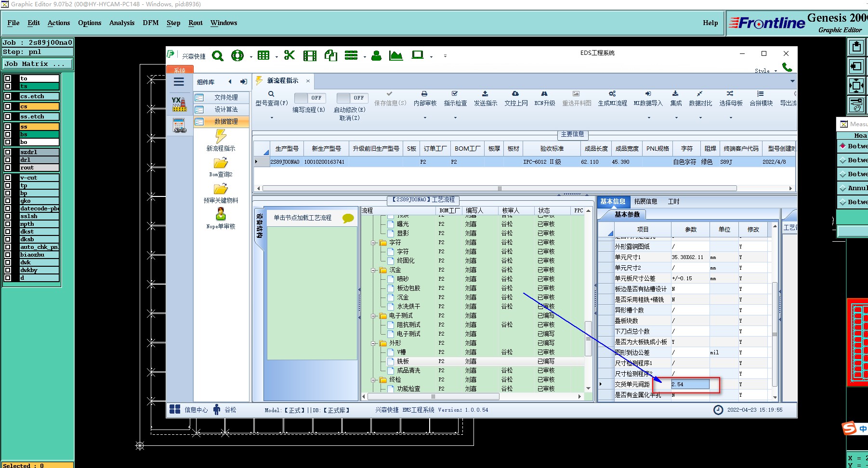
Task: Open the Edit menu in Genesis
Action: coord(34,23)
